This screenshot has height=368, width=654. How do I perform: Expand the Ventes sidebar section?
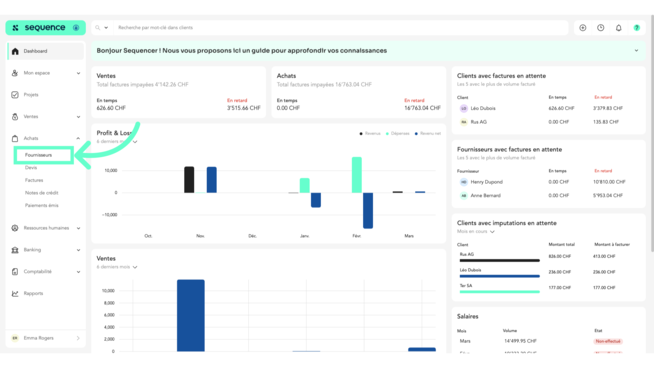click(78, 117)
